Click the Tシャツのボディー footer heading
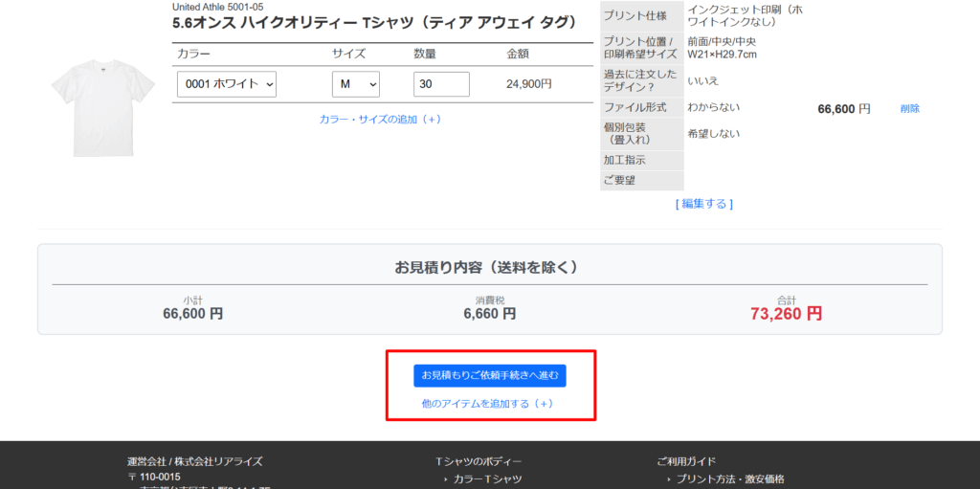This screenshot has height=489, width=980. [479, 461]
